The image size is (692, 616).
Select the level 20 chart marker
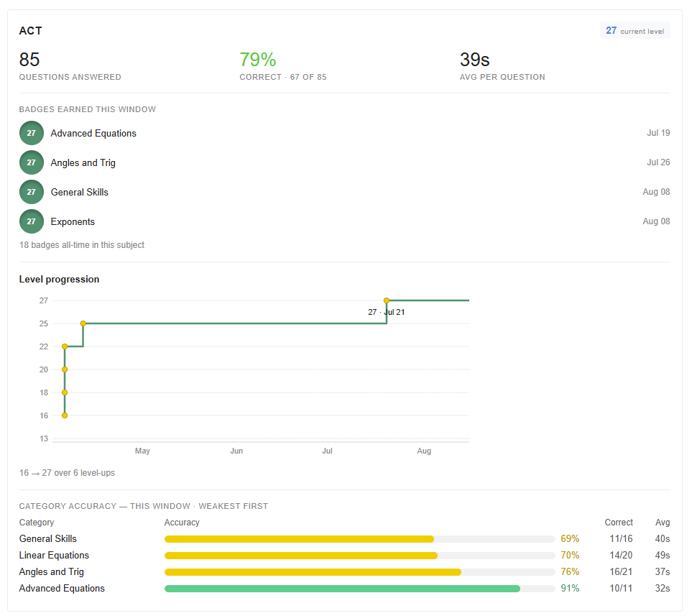(x=65, y=369)
